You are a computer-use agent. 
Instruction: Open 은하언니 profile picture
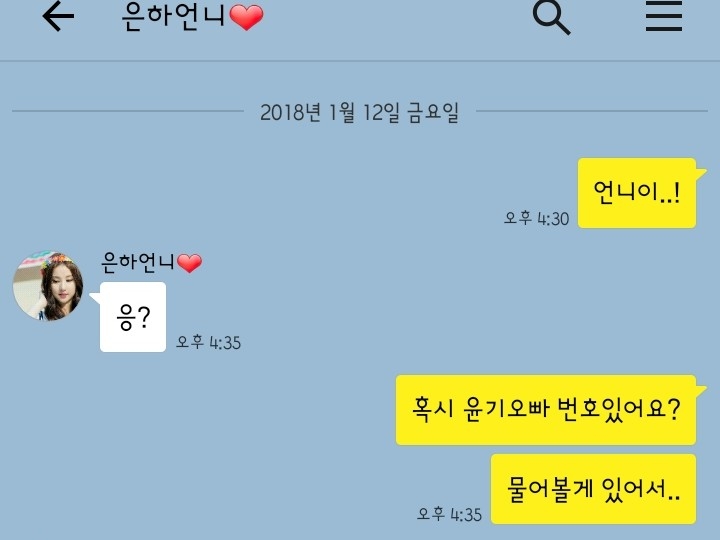48,286
